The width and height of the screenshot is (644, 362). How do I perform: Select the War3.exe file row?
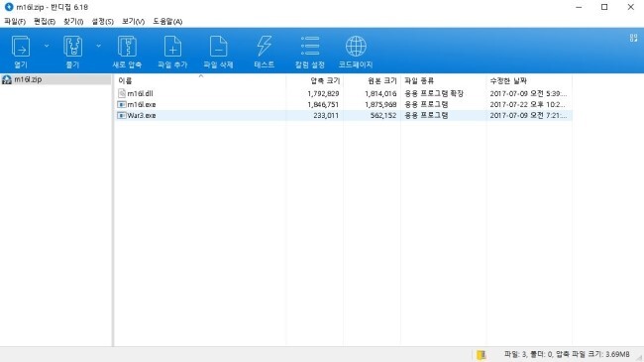(x=343, y=116)
